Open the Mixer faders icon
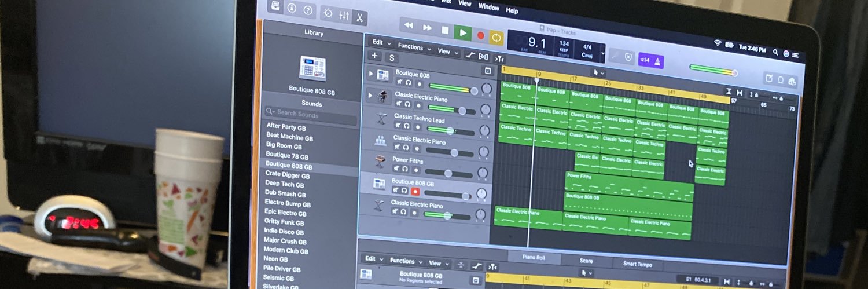The image size is (868, 289). click(x=344, y=15)
